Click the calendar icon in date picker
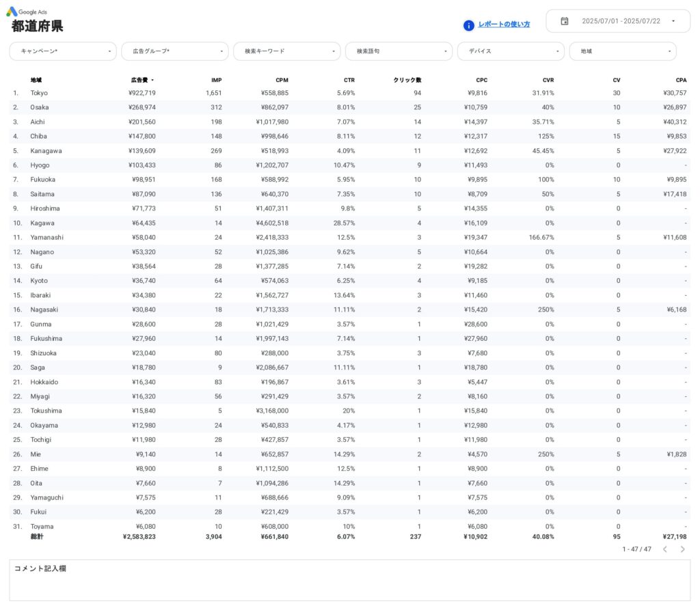Image resolution: width=700 pixels, height=606 pixels. (x=564, y=21)
